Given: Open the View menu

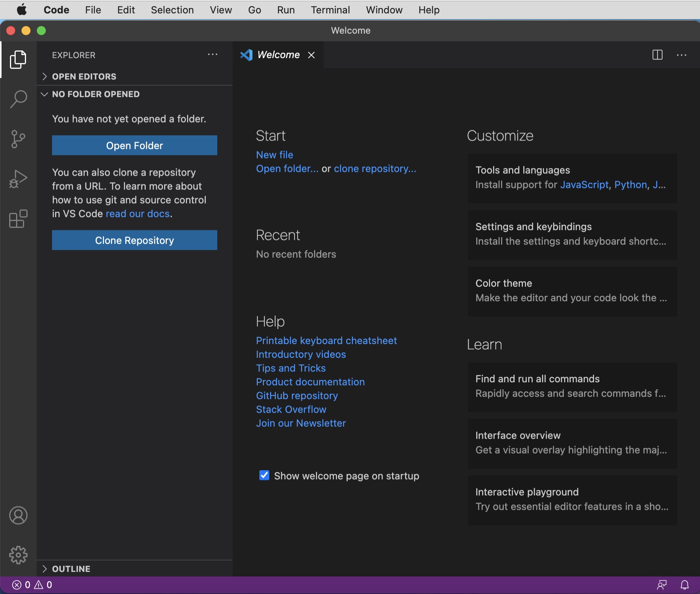Looking at the screenshot, I should click(x=221, y=10).
